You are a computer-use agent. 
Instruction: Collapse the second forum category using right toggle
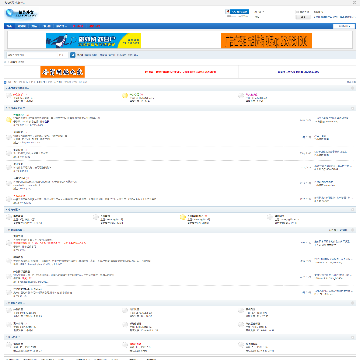[x=352, y=108]
